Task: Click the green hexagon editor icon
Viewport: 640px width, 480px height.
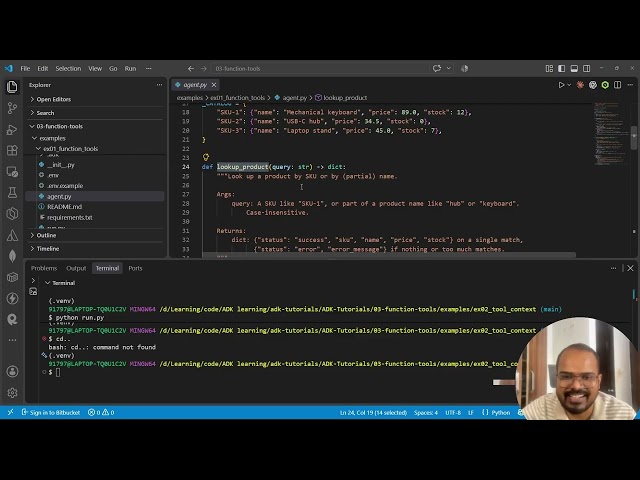Action: coord(605,85)
